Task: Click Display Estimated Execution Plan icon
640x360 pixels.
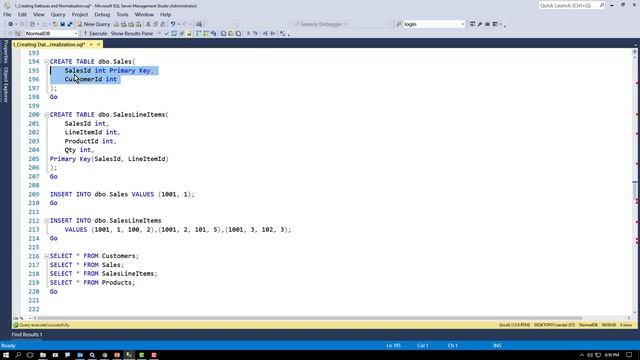Action: click(x=174, y=33)
